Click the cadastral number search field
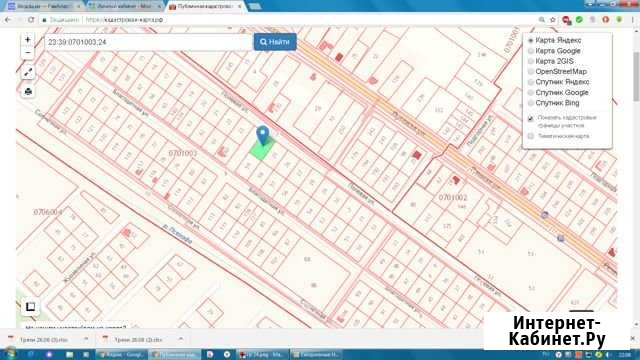 (x=149, y=42)
